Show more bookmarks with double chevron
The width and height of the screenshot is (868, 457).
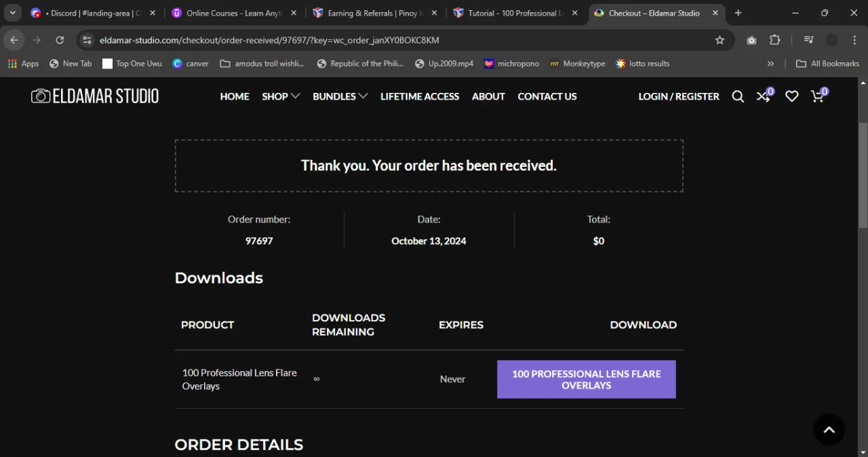pos(770,64)
